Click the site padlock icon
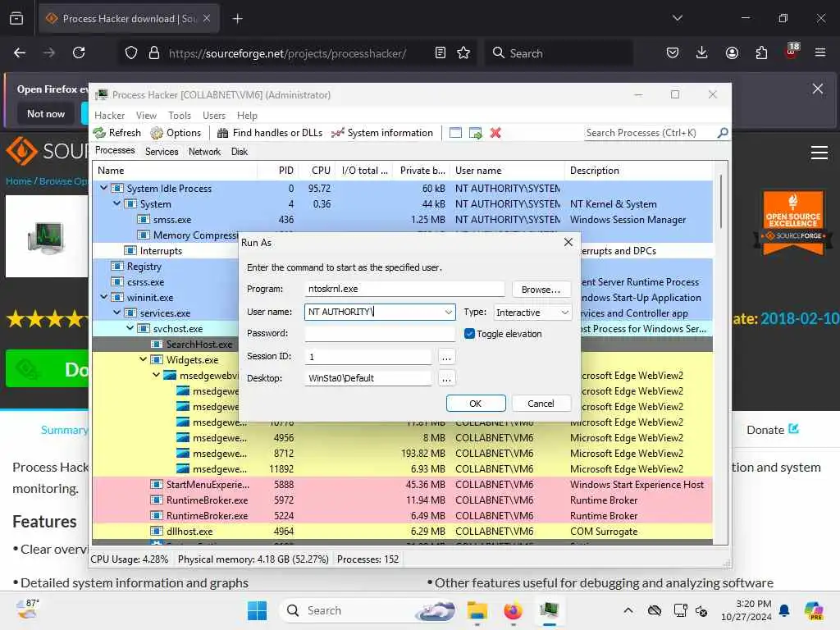Viewport: 840px width, 630px height. click(x=154, y=52)
